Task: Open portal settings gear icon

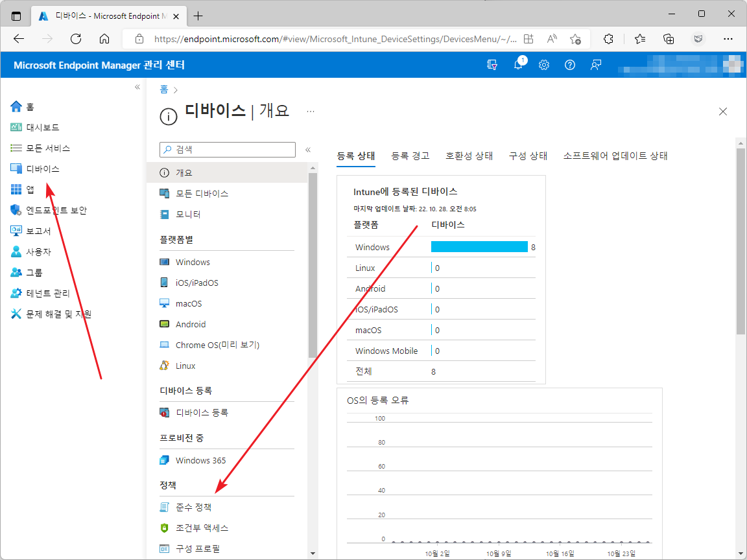Action: 544,65
